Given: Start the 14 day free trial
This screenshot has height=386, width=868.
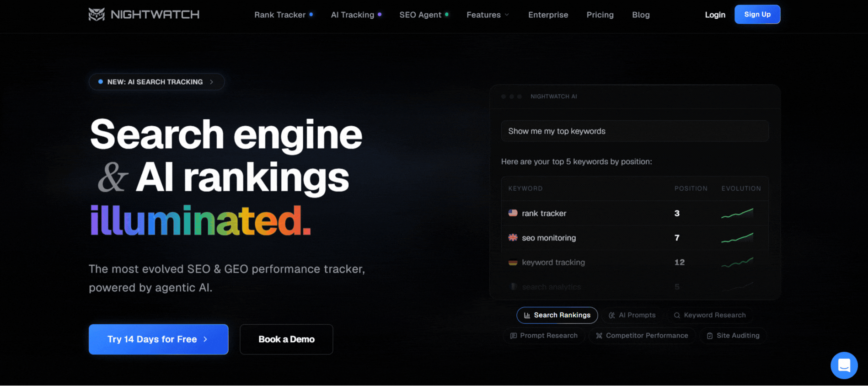Looking at the screenshot, I should [158, 339].
